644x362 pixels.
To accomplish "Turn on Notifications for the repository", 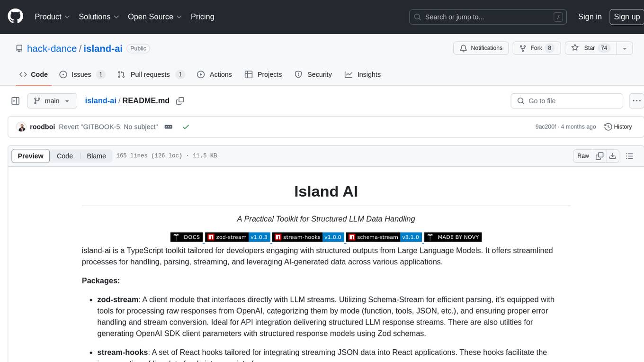I will 481,48.
